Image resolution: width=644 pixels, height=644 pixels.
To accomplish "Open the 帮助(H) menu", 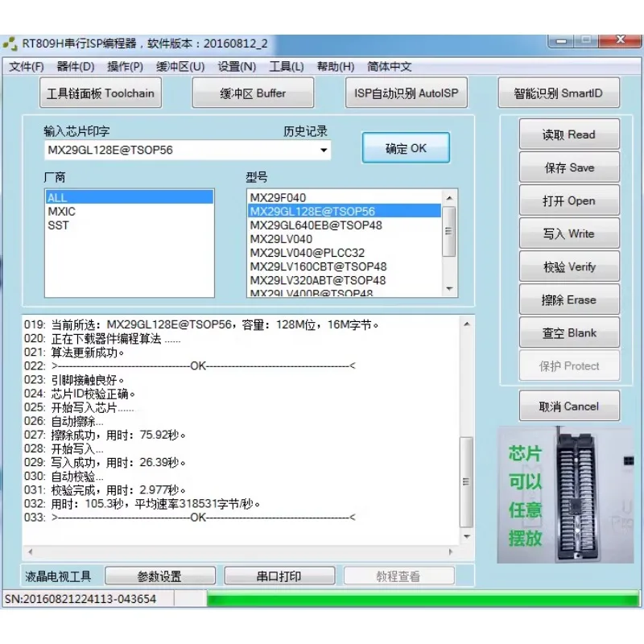I will [x=336, y=67].
